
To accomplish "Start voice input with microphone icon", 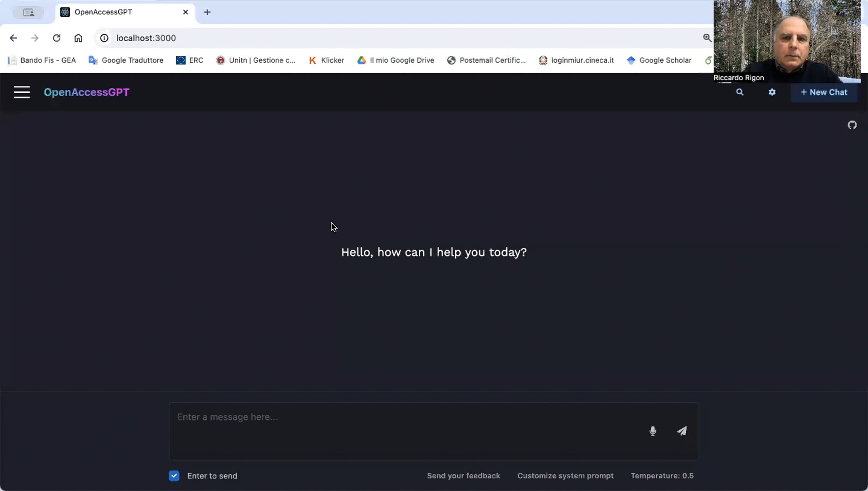I will [x=652, y=431].
